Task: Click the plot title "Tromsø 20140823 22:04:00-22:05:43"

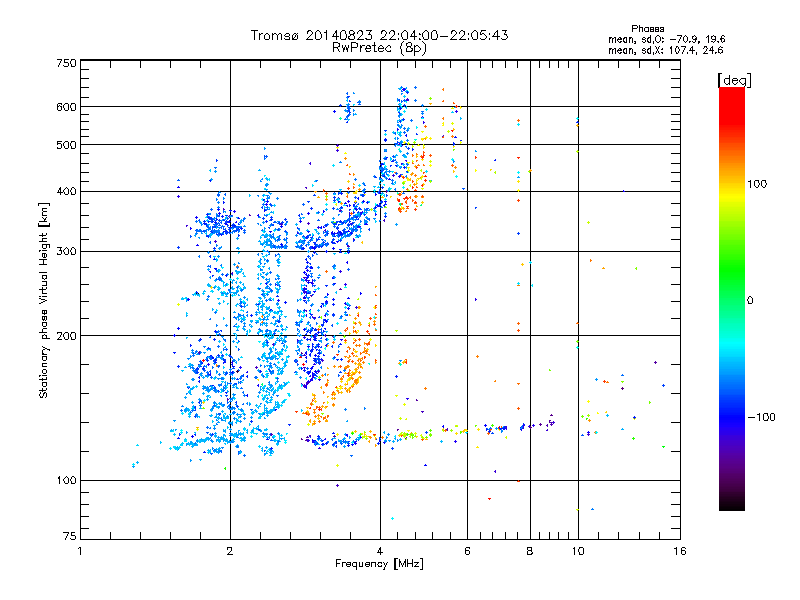Action: (379, 35)
